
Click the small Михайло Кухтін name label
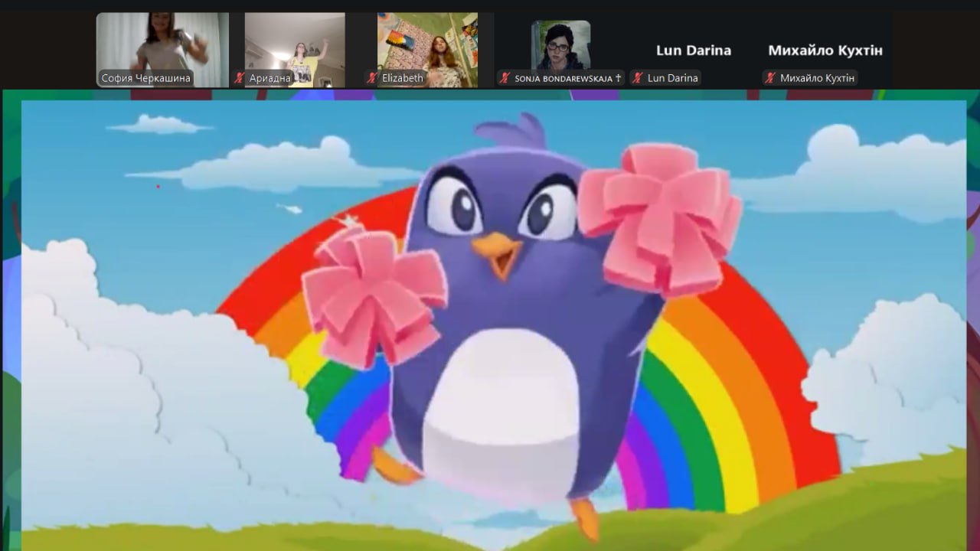point(816,78)
